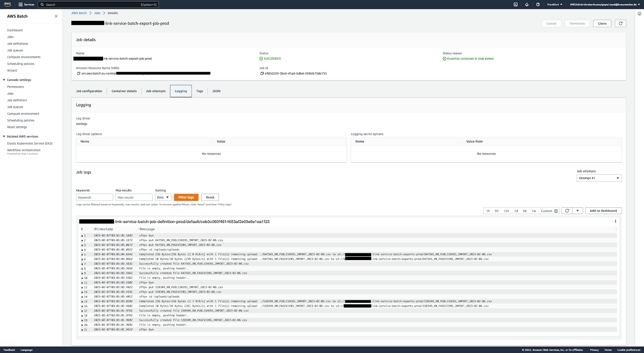The width and height of the screenshot is (644, 353).
Task: Open the refresh interval dropdown arrow
Action: (578, 211)
